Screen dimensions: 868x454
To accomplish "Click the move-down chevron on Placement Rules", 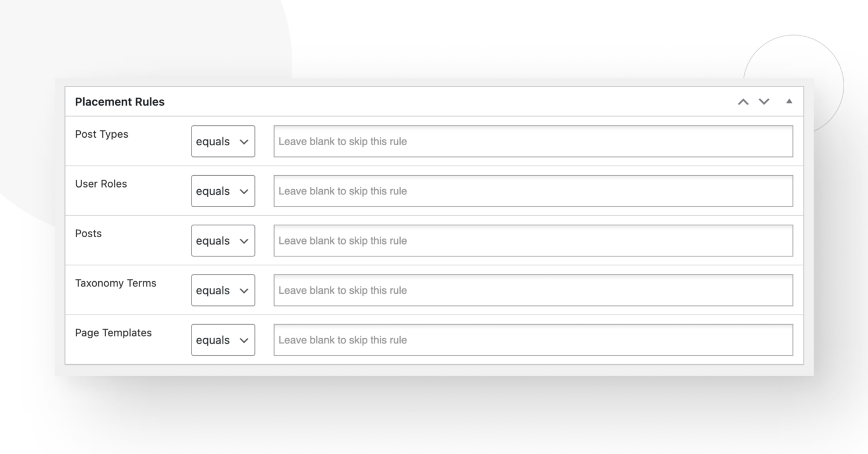I will [764, 102].
